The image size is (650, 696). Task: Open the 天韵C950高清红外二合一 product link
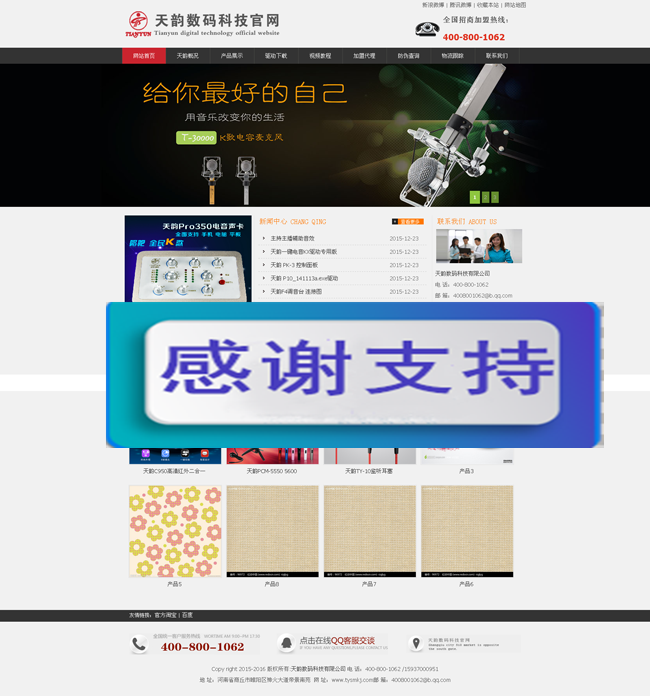(x=174, y=471)
